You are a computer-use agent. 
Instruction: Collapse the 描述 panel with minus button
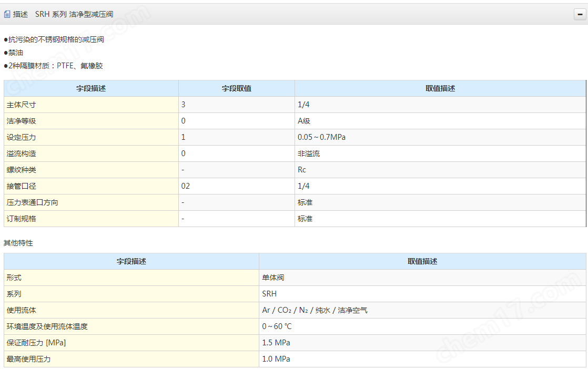(580, 14)
